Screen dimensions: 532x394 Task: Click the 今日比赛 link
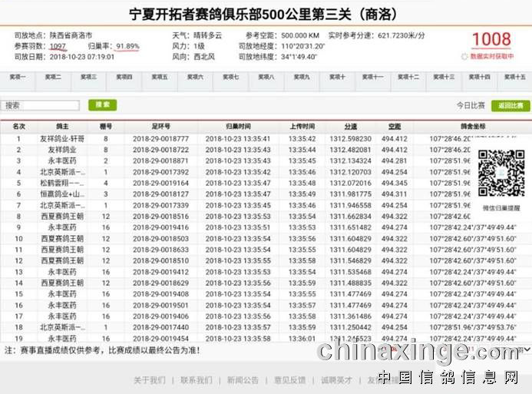[471, 106]
